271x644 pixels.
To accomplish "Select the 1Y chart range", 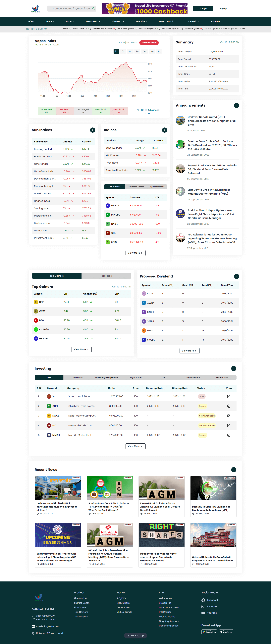I will coord(159,51).
